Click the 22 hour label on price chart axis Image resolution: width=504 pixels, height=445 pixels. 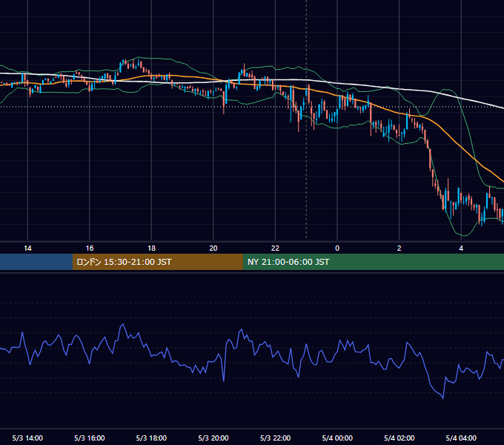point(275,248)
